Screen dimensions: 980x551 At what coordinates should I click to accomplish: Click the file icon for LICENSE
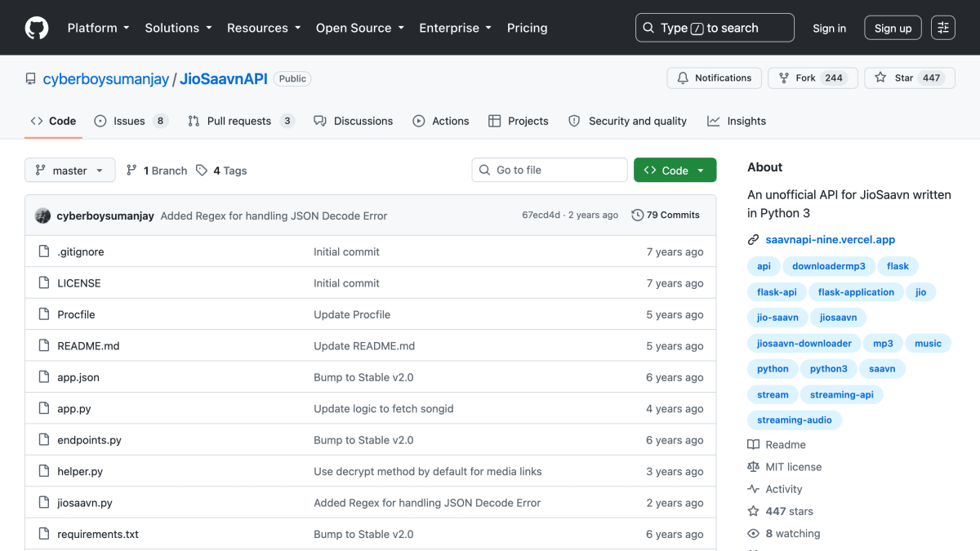(44, 283)
